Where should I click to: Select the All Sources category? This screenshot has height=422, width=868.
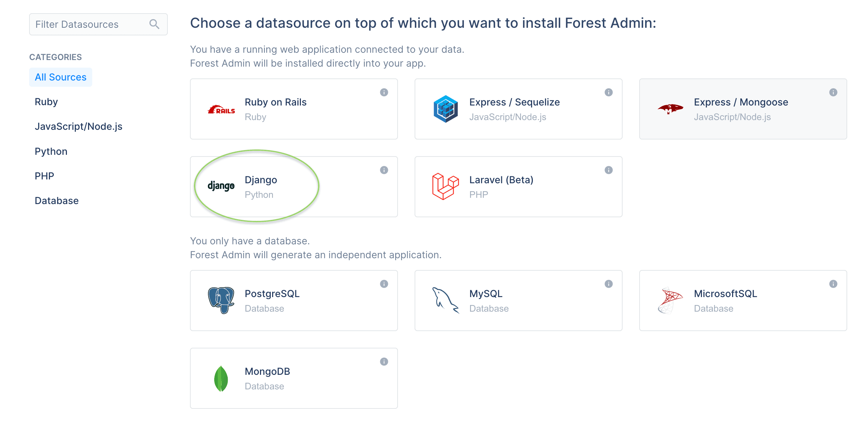[x=61, y=77]
